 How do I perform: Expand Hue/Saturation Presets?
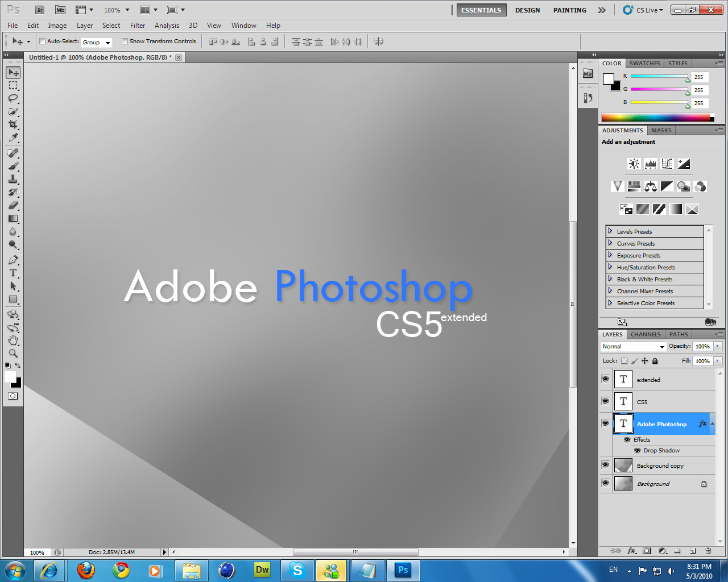pyautogui.click(x=610, y=267)
